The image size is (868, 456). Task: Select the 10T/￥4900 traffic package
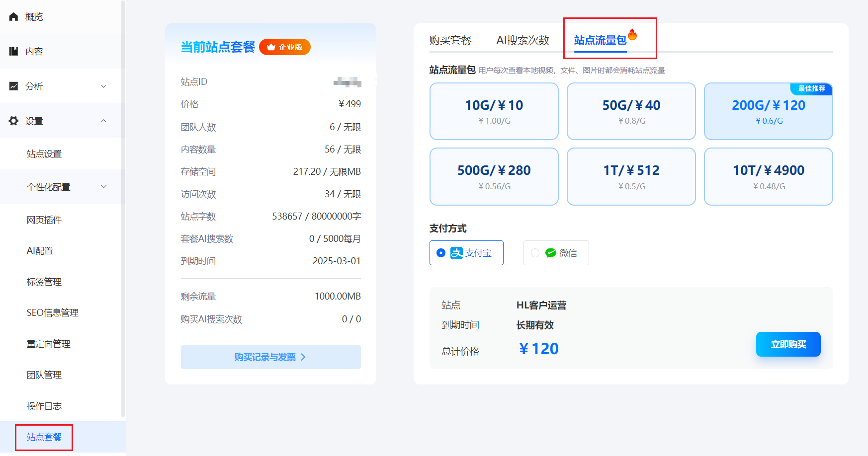(769, 176)
